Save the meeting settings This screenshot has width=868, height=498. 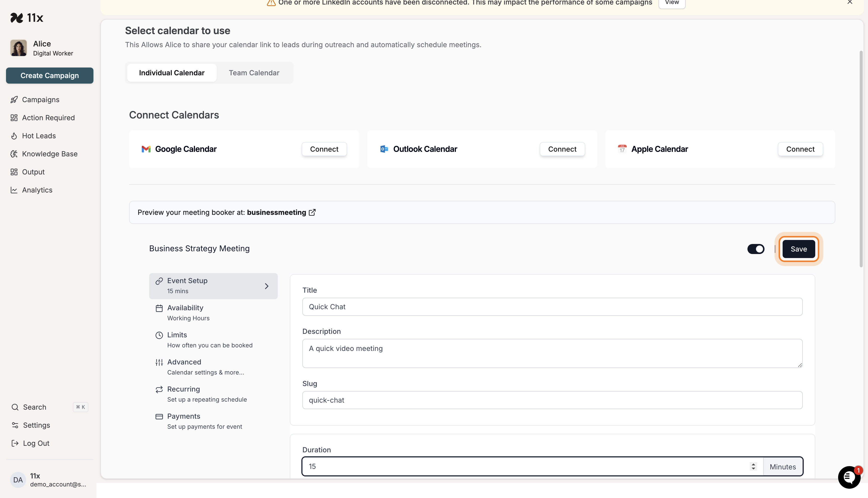(798, 249)
